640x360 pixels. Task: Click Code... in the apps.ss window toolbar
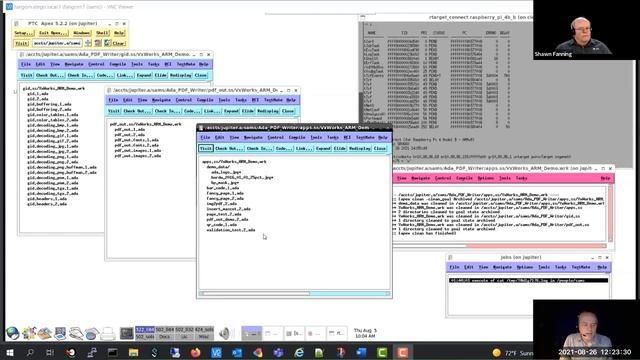pos(284,149)
